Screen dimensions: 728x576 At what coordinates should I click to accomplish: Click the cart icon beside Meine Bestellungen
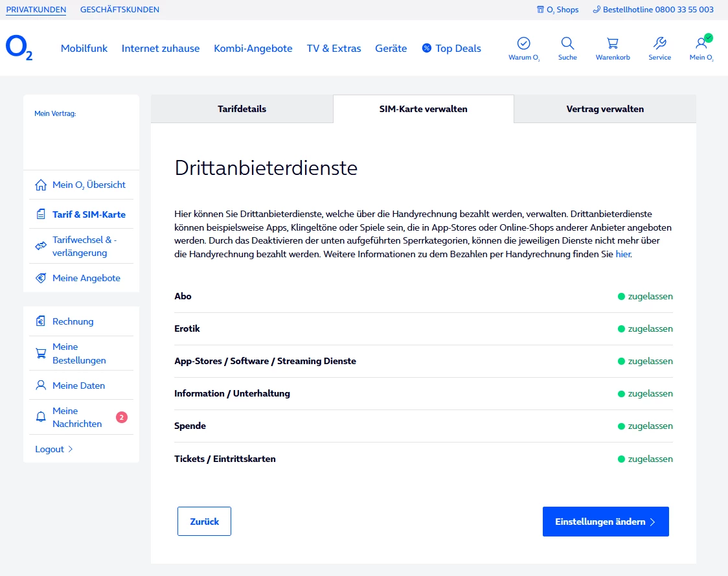pos(41,354)
